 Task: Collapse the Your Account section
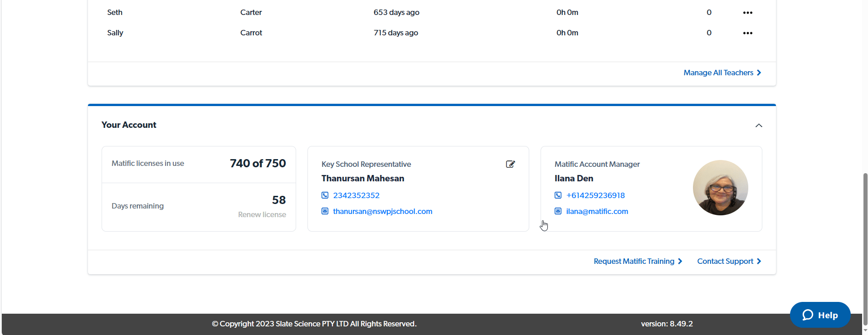[x=758, y=126]
